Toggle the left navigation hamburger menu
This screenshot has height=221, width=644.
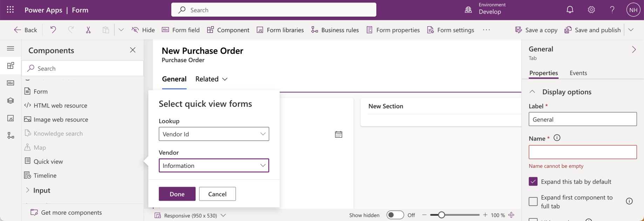tap(11, 48)
